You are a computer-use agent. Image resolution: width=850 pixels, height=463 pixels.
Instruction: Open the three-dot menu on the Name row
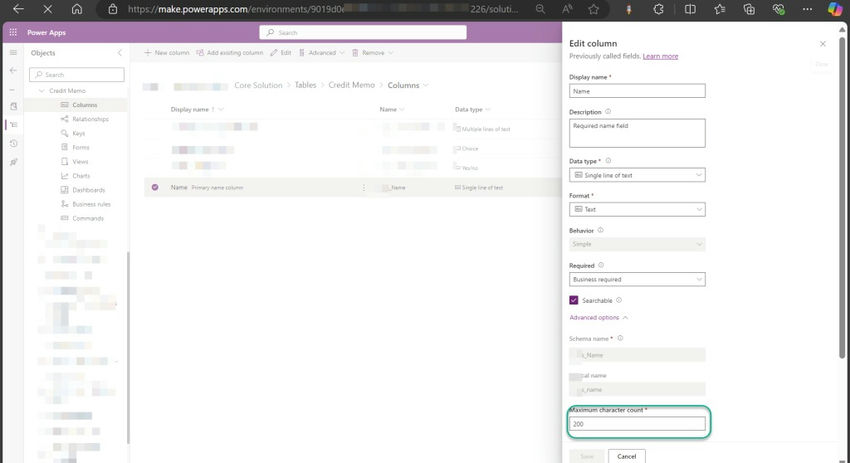(x=364, y=188)
